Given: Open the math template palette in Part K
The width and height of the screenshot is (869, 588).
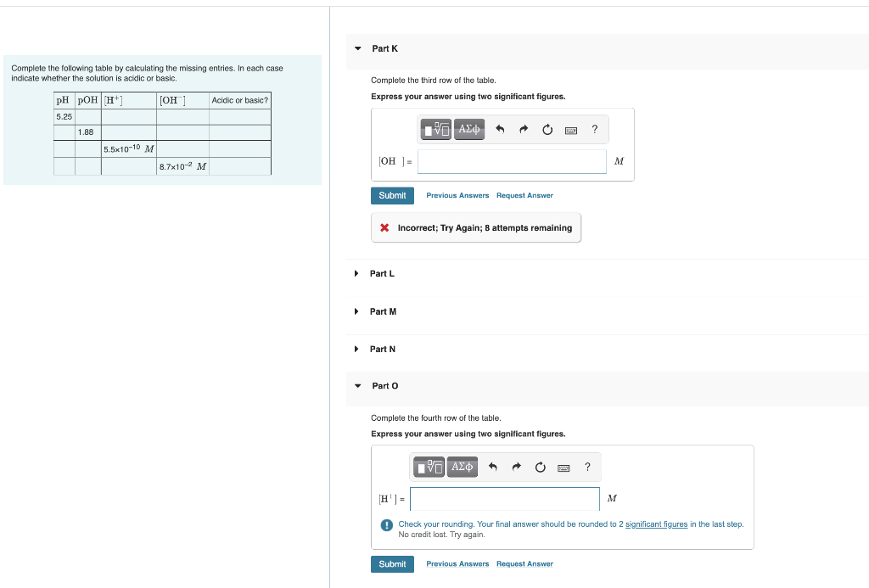Looking at the screenshot, I should click(x=435, y=129).
